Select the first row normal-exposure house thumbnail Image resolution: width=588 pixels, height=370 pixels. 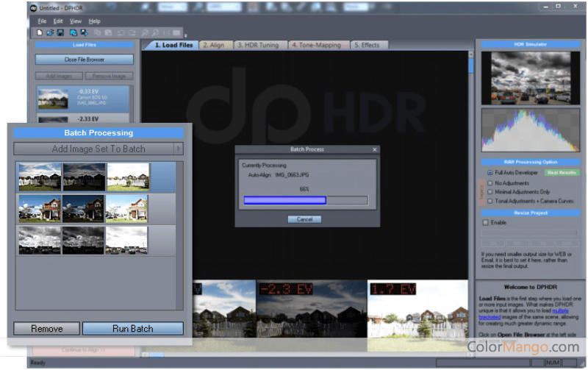40,177
